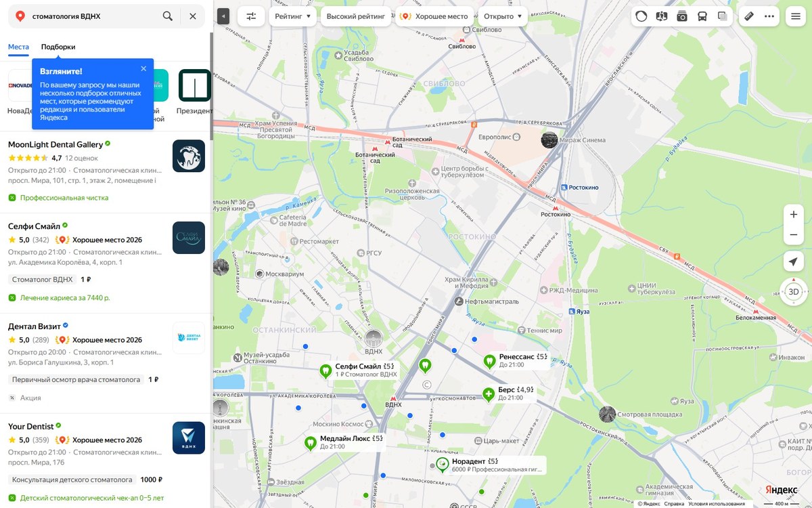The width and height of the screenshot is (812, 508).
Task: Open "Детский стоматологический чек-ап" offer
Action: 92,498
